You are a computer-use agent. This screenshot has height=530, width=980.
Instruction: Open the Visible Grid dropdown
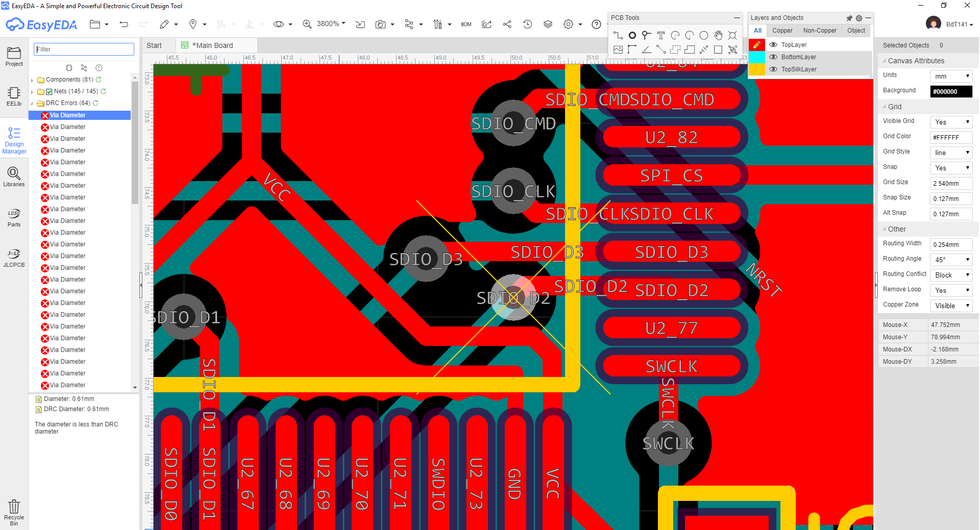[951, 122]
